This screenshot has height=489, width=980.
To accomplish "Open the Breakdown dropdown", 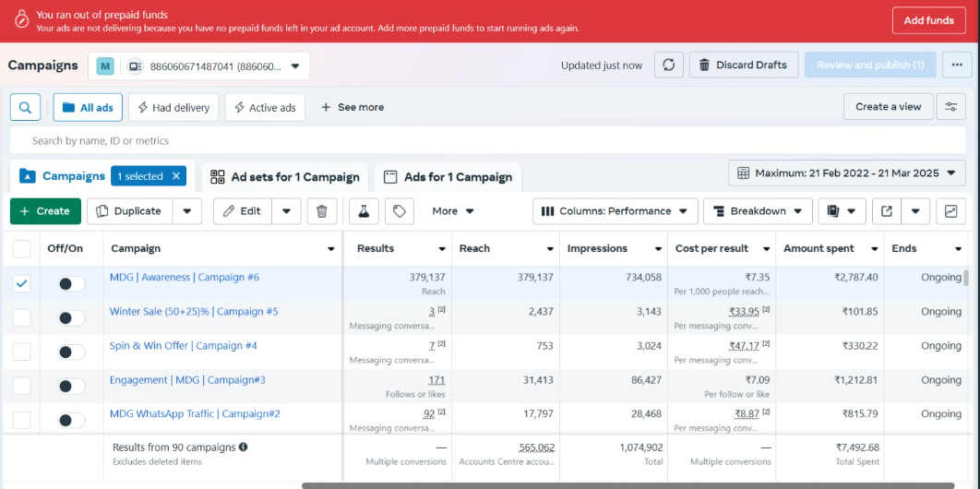I will 758,211.
